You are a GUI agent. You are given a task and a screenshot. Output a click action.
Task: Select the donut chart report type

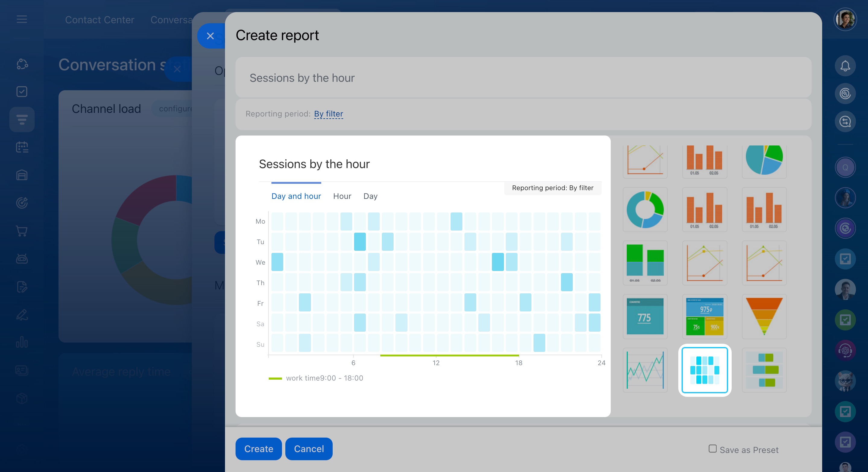tap(645, 210)
